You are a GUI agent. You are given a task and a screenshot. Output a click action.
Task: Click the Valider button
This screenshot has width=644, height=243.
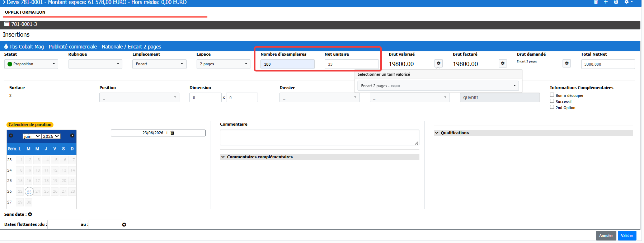point(627,235)
